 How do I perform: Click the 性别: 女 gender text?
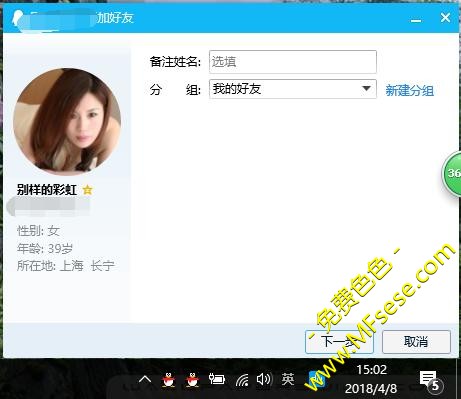point(38,231)
